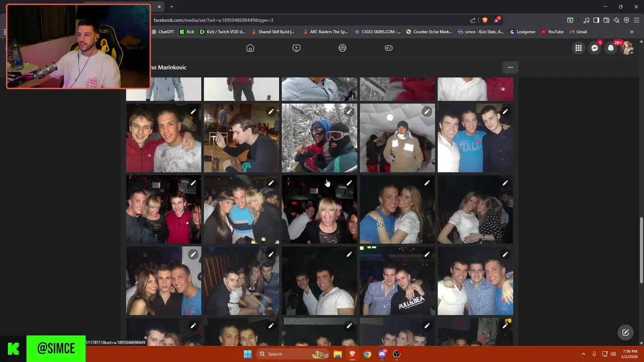Open the notifications bell icon
The height and width of the screenshot is (362, 644).
tap(611, 48)
